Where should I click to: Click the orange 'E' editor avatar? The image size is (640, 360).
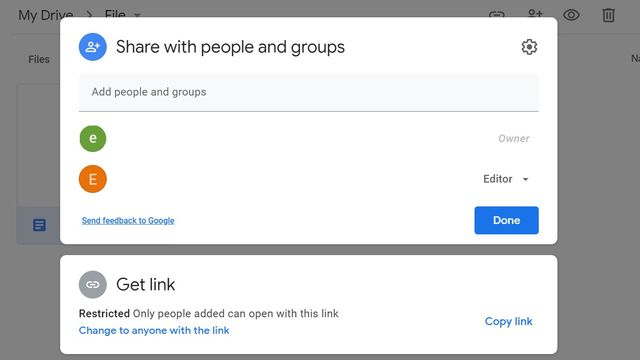pos(93,179)
